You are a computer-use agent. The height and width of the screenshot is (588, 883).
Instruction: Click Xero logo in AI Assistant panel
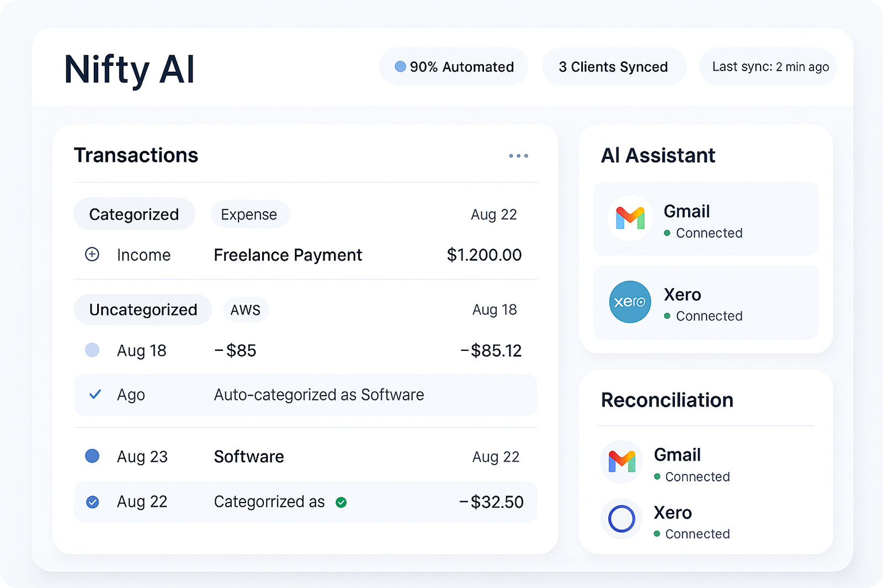(630, 302)
